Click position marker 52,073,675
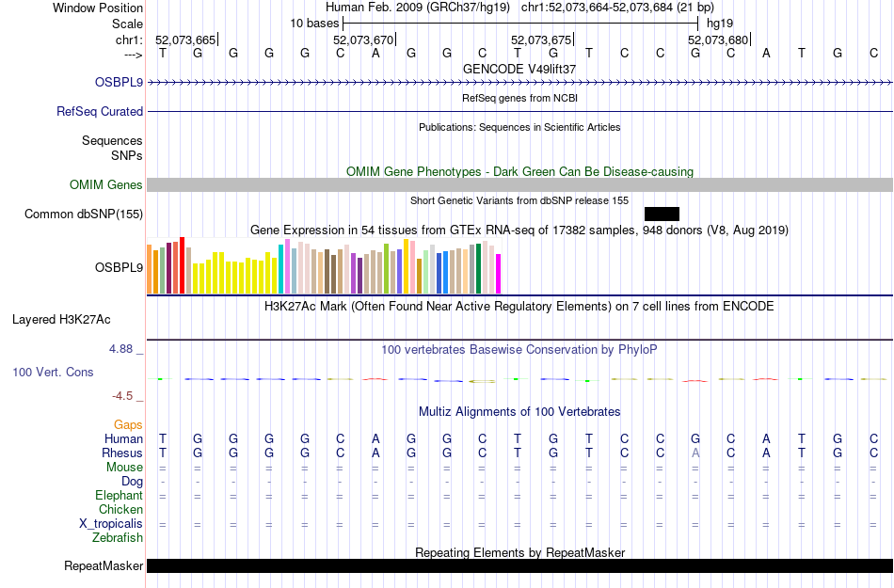Screen dimensions: 894x588 click(541, 40)
